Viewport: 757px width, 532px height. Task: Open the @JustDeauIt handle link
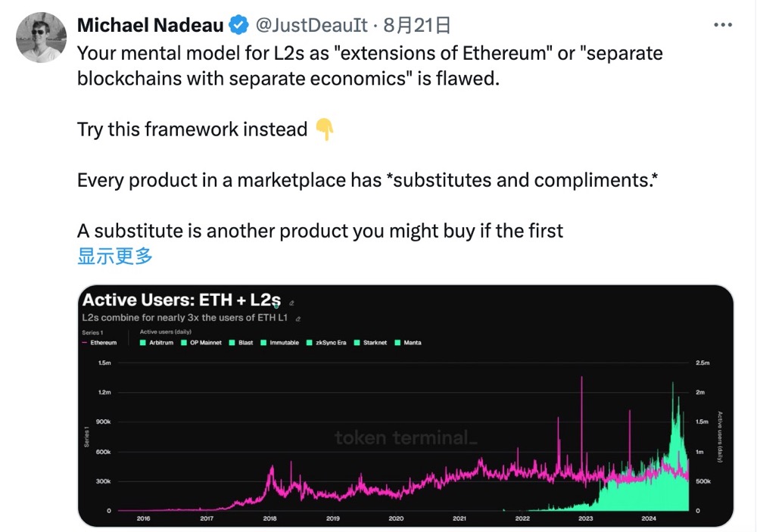310,26
